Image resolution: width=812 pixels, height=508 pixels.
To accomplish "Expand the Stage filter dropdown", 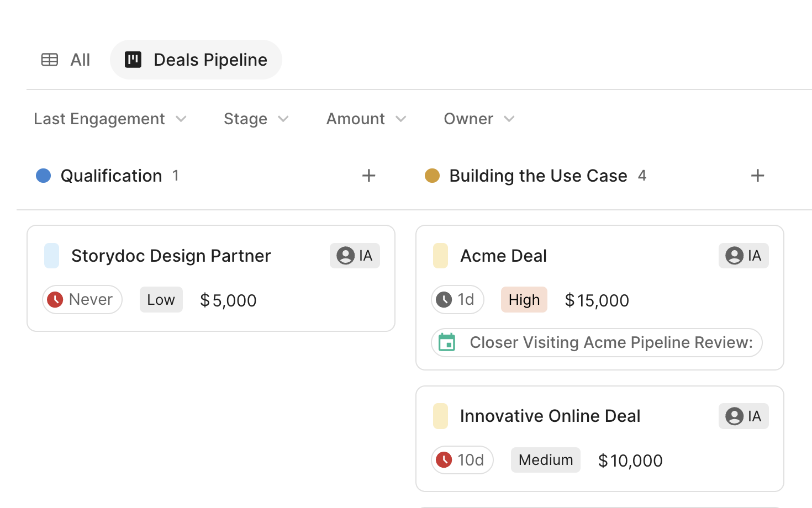I will coord(256,119).
